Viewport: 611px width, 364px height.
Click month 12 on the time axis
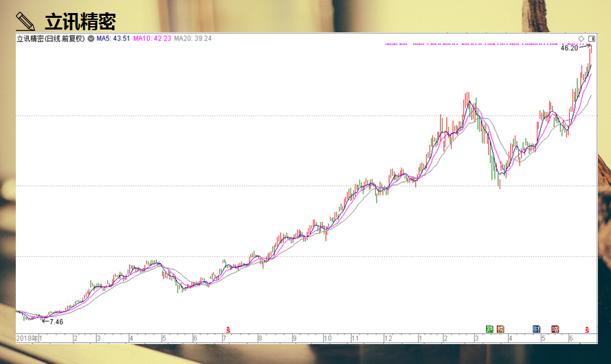pyautogui.click(x=388, y=339)
